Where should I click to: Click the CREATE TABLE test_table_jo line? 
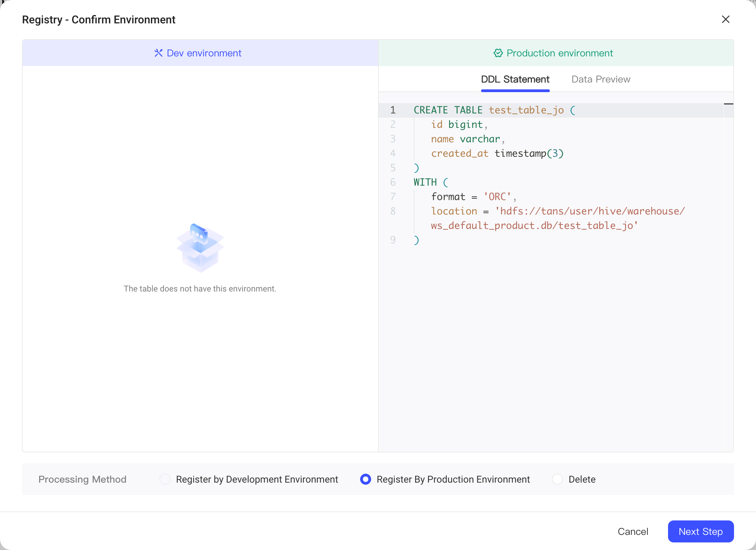(494, 110)
